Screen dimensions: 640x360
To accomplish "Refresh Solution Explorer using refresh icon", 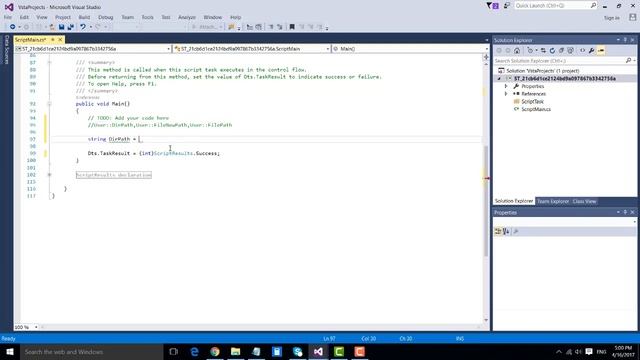I will tap(552, 51).
